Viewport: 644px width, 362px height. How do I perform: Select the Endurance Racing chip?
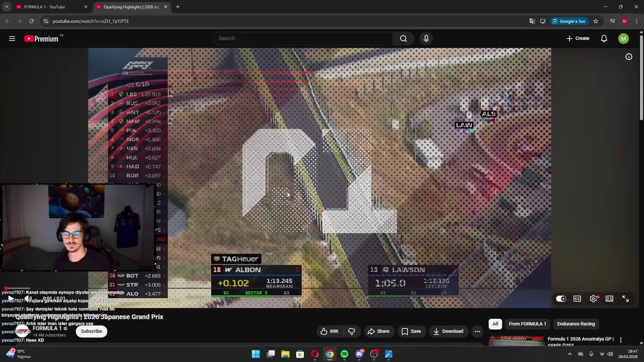tap(576, 324)
